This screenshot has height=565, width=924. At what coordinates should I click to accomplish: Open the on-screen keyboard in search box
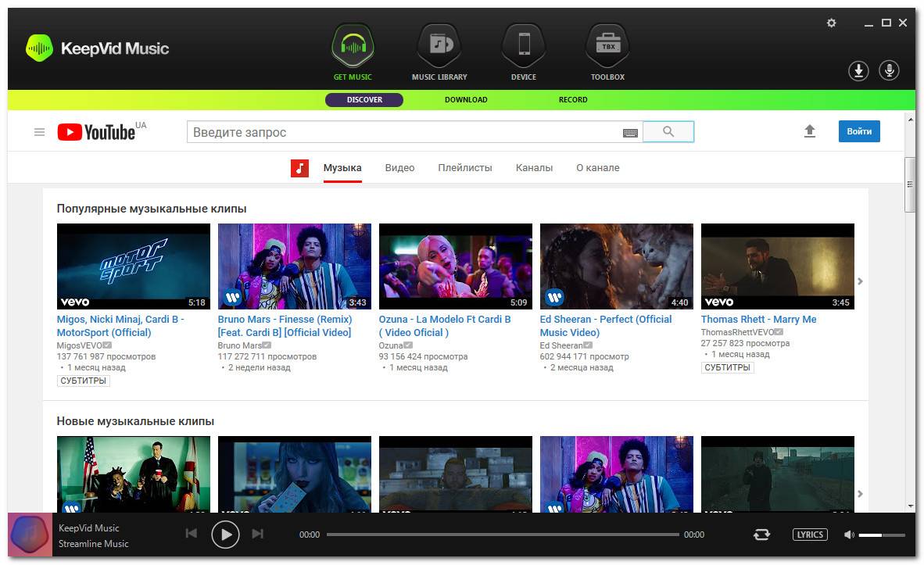630,133
